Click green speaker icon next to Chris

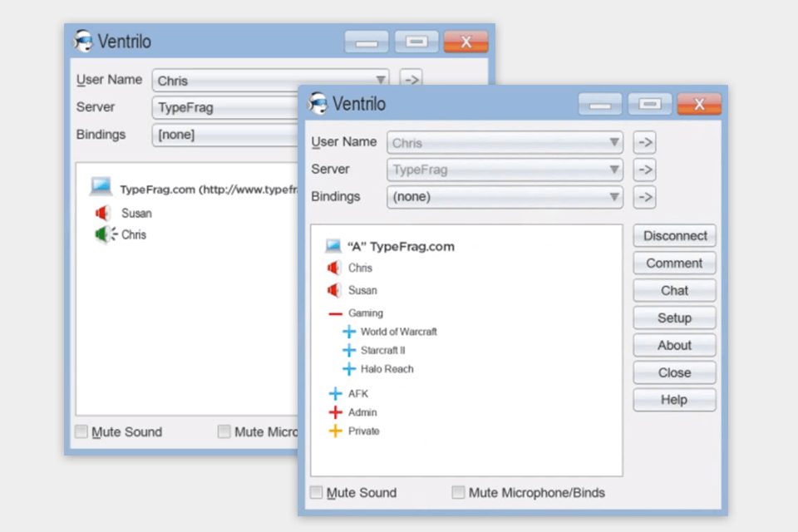104,235
